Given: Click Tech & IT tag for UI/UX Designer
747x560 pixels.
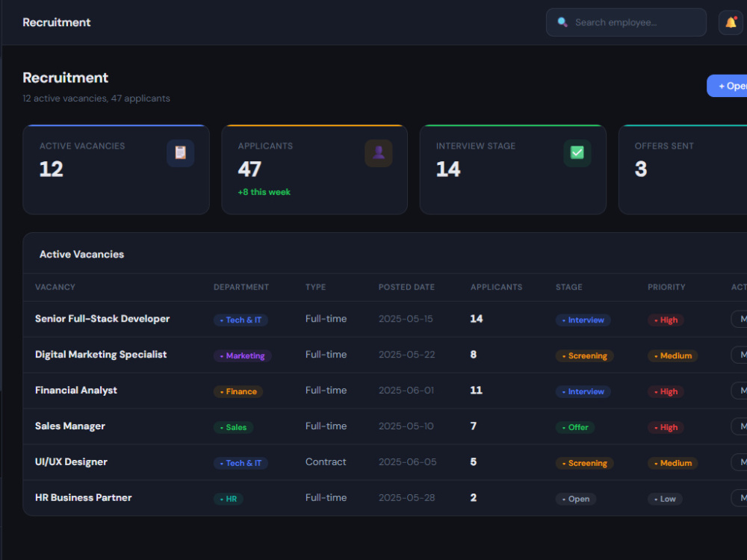Looking at the screenshot, I should pyautogui.click(x=241, y=463).
